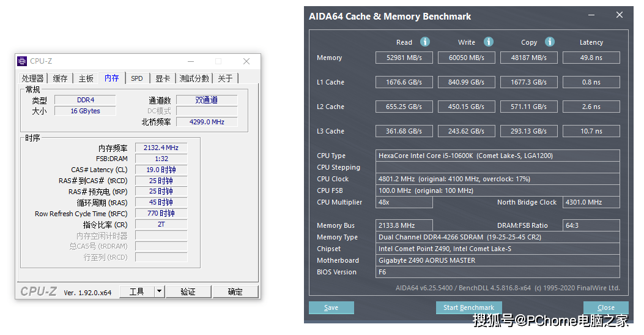
Task: Click the 验证 button
Action: pyautogui.click(x=188, y=292)
